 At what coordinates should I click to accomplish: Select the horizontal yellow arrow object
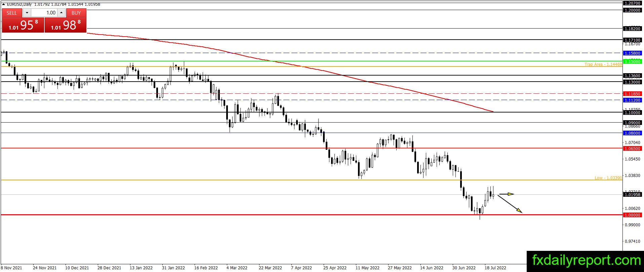[506, 194]
